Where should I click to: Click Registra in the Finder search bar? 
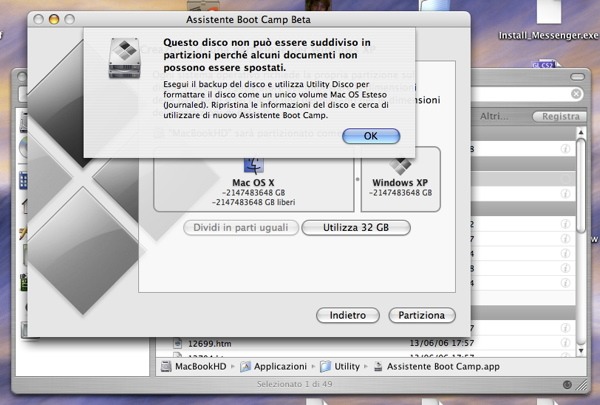(x=560, y=116)
